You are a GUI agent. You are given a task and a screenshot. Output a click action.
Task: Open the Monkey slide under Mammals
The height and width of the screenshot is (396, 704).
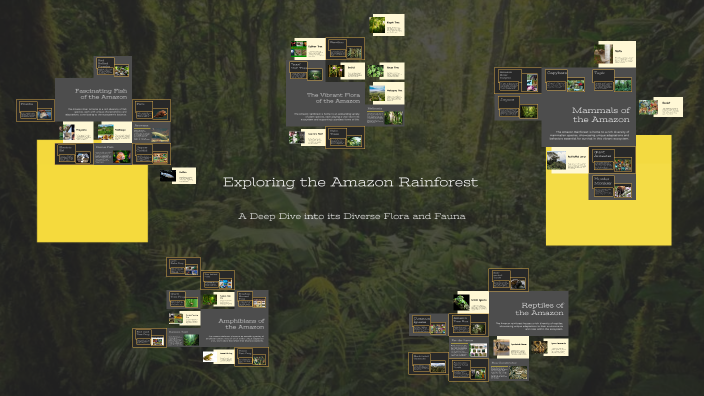612,187
